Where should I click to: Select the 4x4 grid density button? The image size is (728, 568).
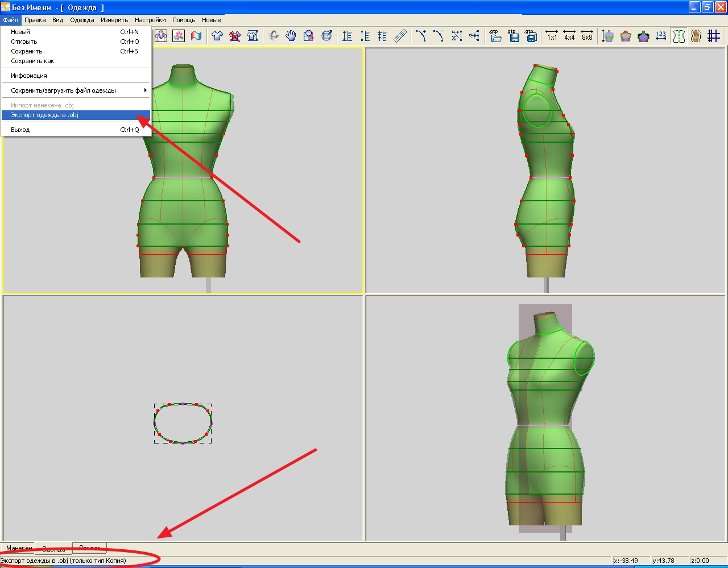coord(569,36)
